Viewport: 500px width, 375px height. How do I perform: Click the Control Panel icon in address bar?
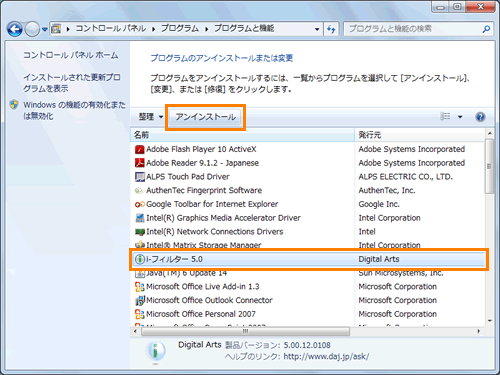[56, 29]
